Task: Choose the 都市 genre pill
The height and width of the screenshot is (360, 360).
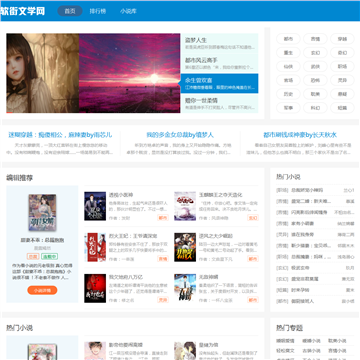Action: [288, 39]
